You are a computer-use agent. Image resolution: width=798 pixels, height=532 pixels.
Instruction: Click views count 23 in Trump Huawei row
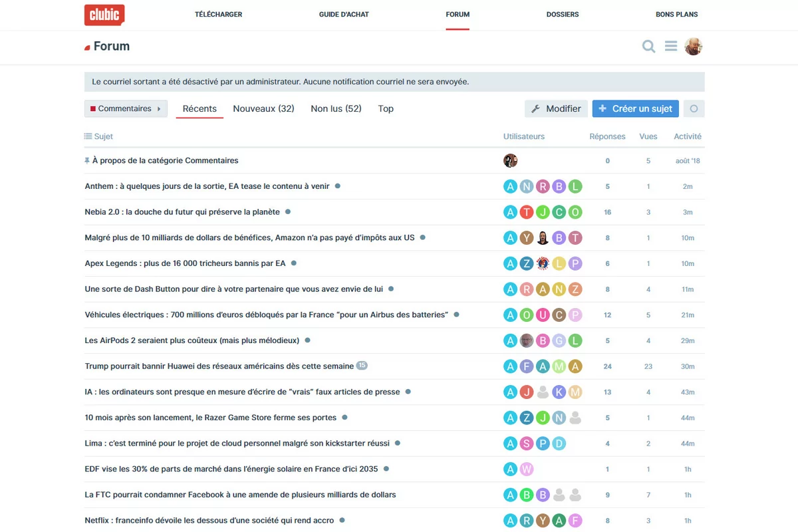coord(648,366)
